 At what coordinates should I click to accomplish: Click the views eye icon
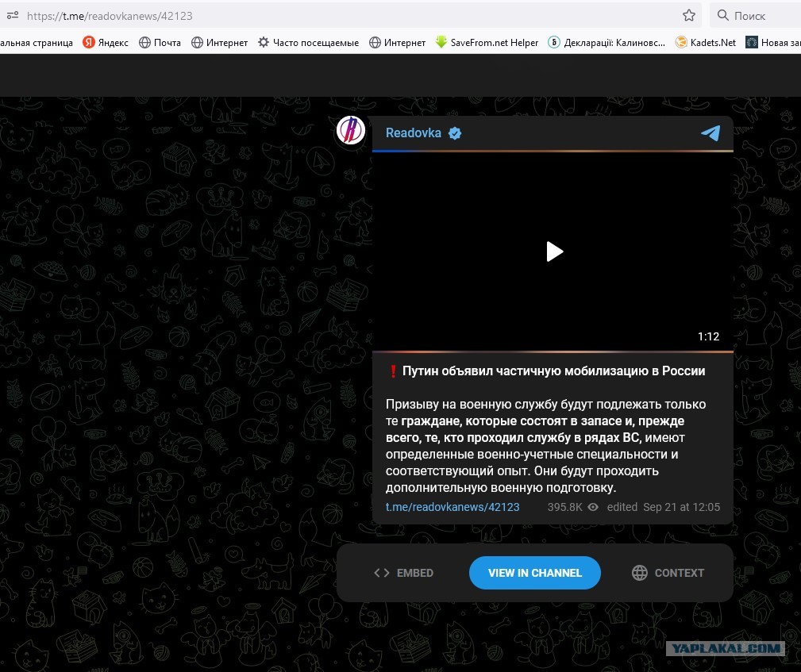[592, 507]
